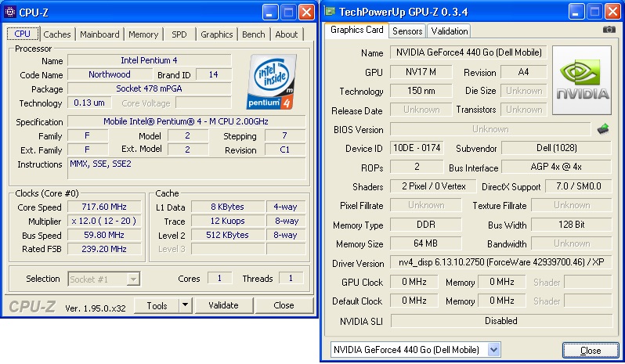Click the Core Speed 717.60 MHz value
Image resolution: width=625 pixels, height=364 pixels.
tap(104, 207)
